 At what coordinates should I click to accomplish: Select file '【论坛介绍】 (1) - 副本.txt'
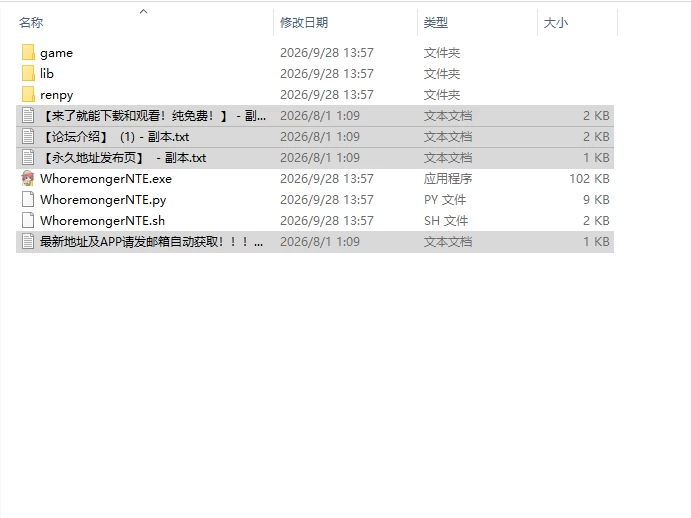click(x=115, y=137)
